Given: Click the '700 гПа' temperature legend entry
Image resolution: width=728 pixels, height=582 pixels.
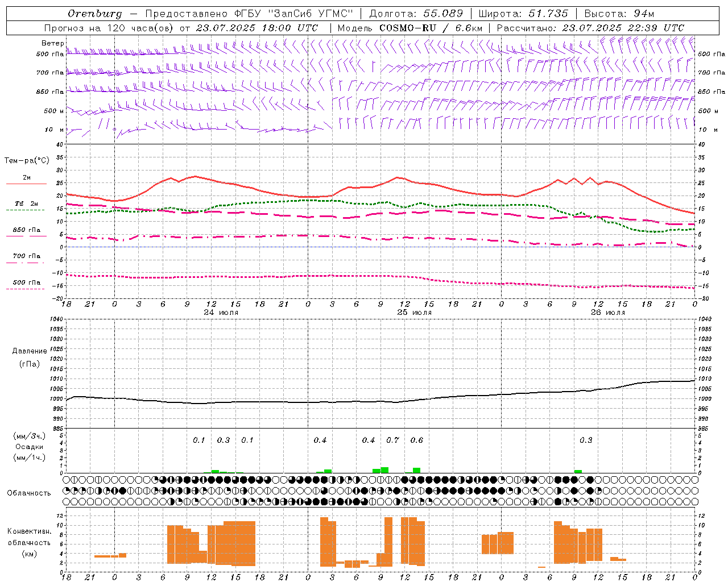Looking at the screenshot, I should pos(27,256).
